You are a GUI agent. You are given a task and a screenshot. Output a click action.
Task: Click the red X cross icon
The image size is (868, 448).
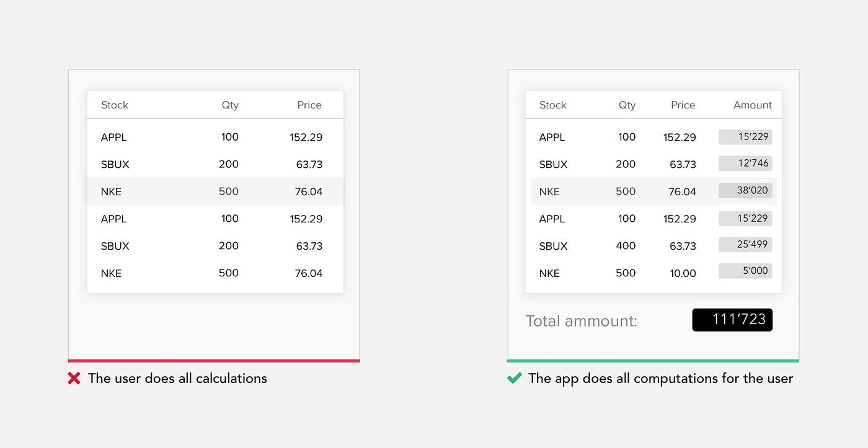(74, 378)
